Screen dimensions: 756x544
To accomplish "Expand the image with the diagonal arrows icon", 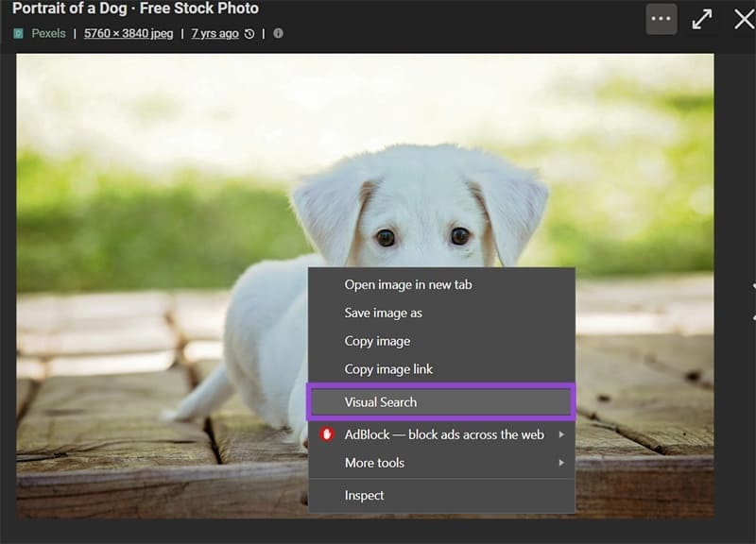I will (702, 19).
